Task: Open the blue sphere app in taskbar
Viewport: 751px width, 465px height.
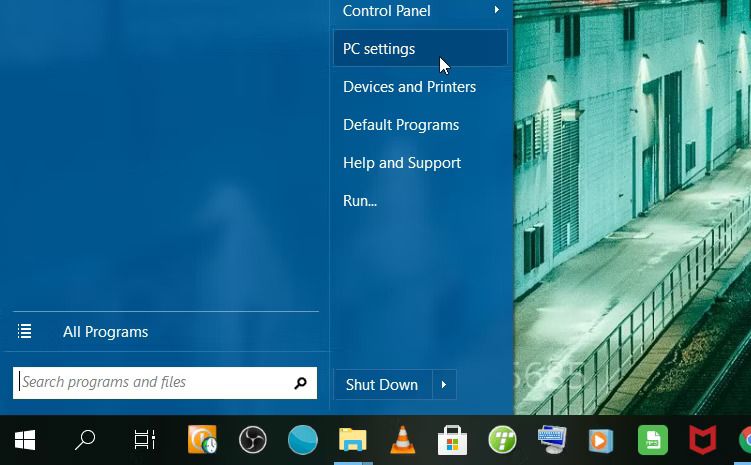Action: coord(303,440)
